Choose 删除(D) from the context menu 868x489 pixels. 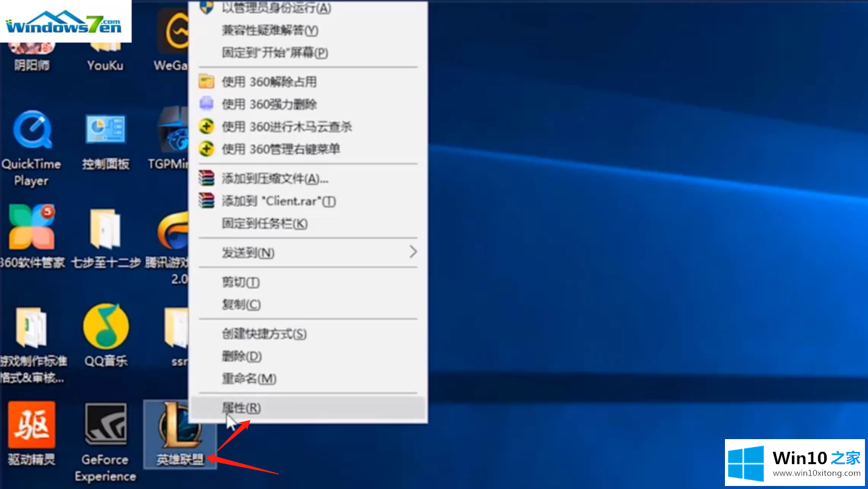coord(308,356)
